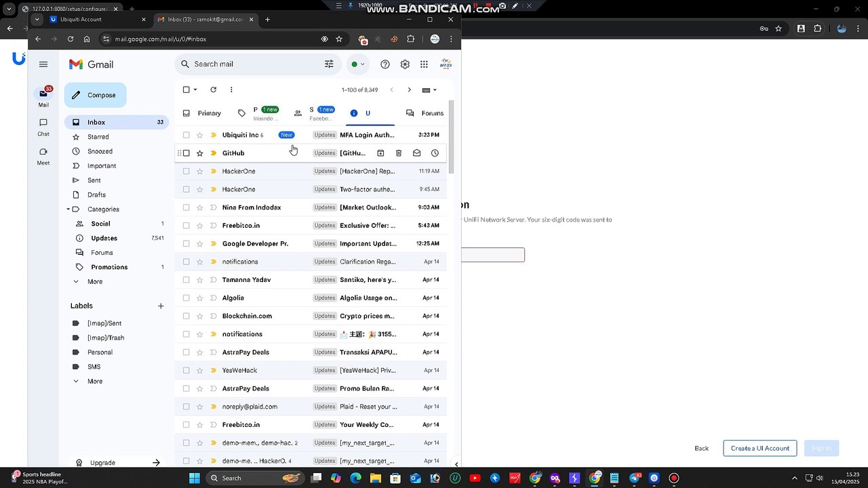This screenshot has width=868, height=488.
Task: Open Chat in Gmail rail
Action: pyautogui.click(x=43, y=127)
